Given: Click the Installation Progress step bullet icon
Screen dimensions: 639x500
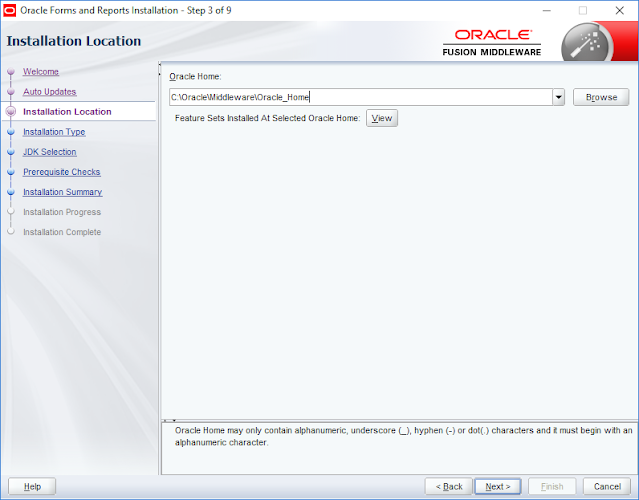Looking at the screenshot, I should [x=11, y=212].
